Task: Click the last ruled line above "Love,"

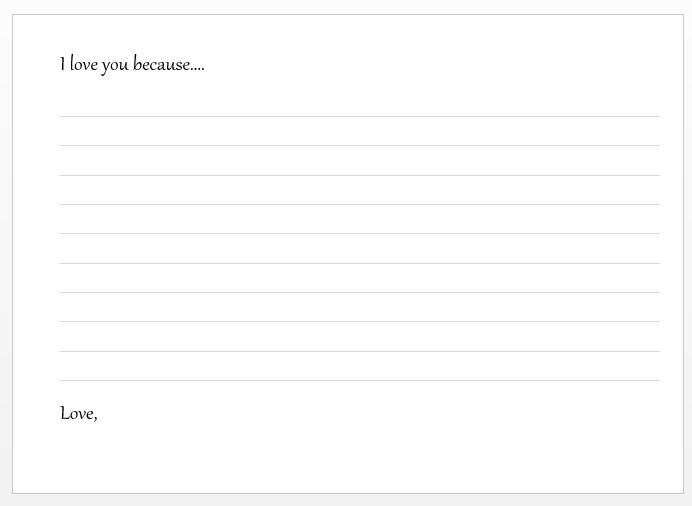Action: (x=360, y=380)
